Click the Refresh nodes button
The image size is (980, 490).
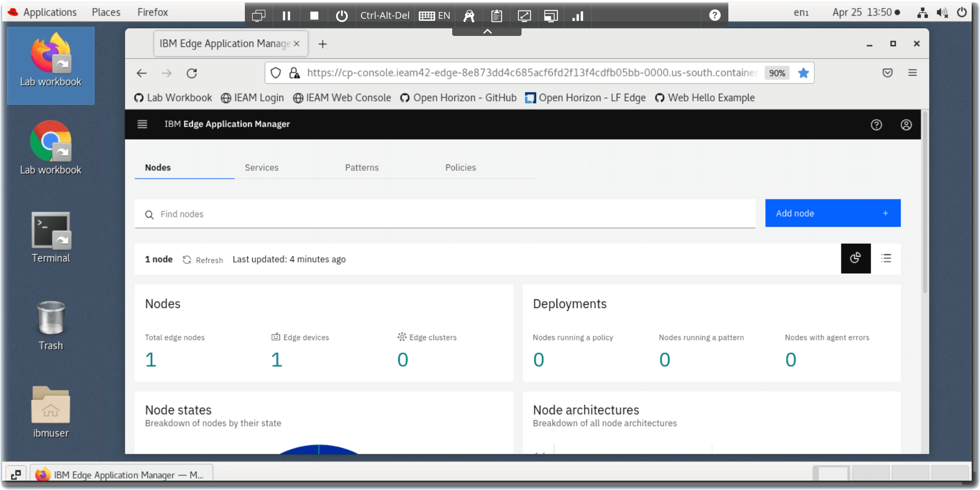tap(203, 260)
